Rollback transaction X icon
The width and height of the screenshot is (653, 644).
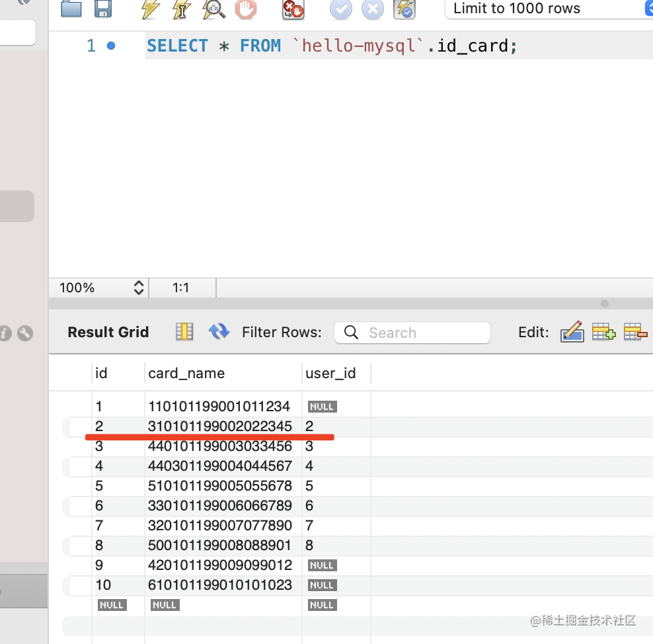[x=373, y=9]
